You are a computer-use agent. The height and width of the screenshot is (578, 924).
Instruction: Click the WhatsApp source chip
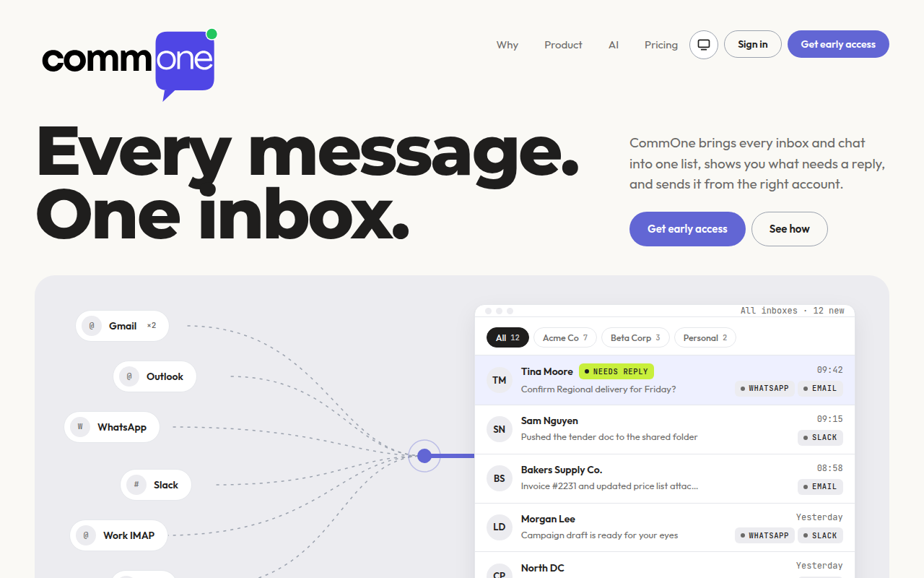(x=112, y=427)
